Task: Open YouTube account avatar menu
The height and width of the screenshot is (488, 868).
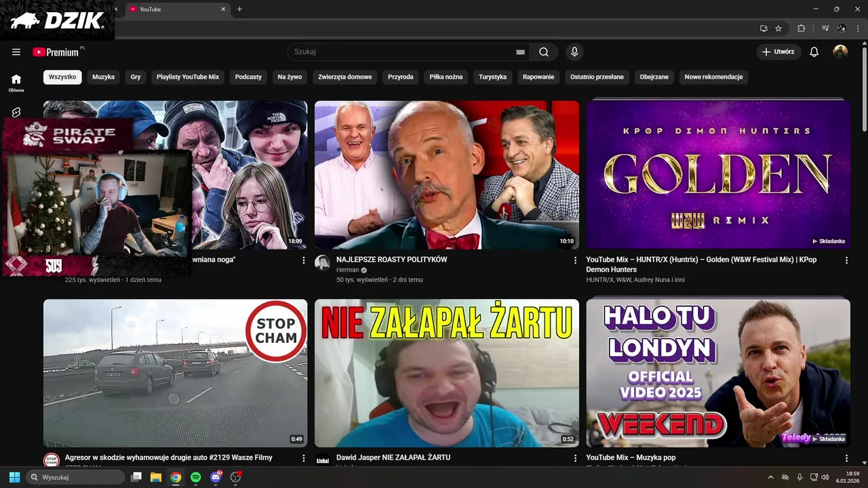Action: pos(840,52)
